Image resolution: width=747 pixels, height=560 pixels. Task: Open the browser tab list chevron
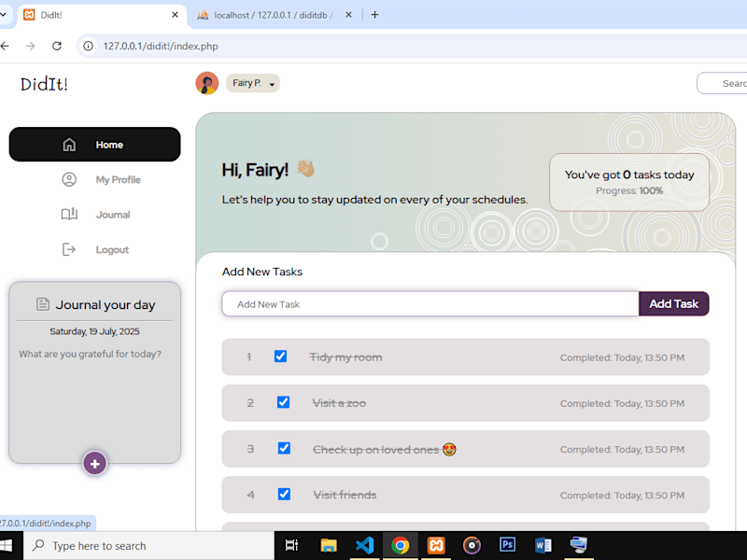point(4,15)
